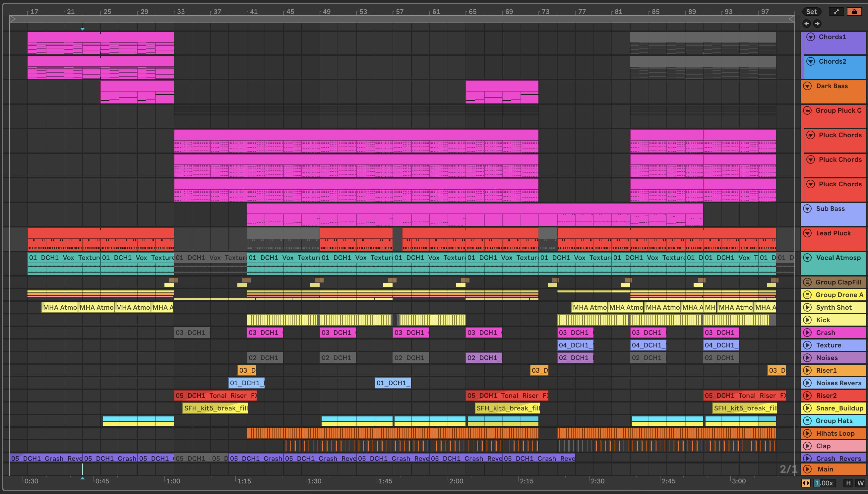Screen dimensions: 868x494
Task: Unfold the Group ClapFill group
Action: [808, 282]
